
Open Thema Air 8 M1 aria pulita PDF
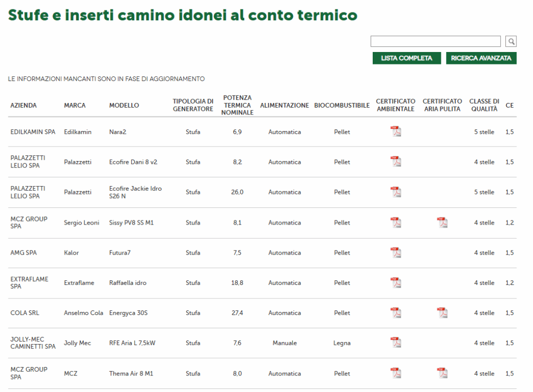(442, 373)
